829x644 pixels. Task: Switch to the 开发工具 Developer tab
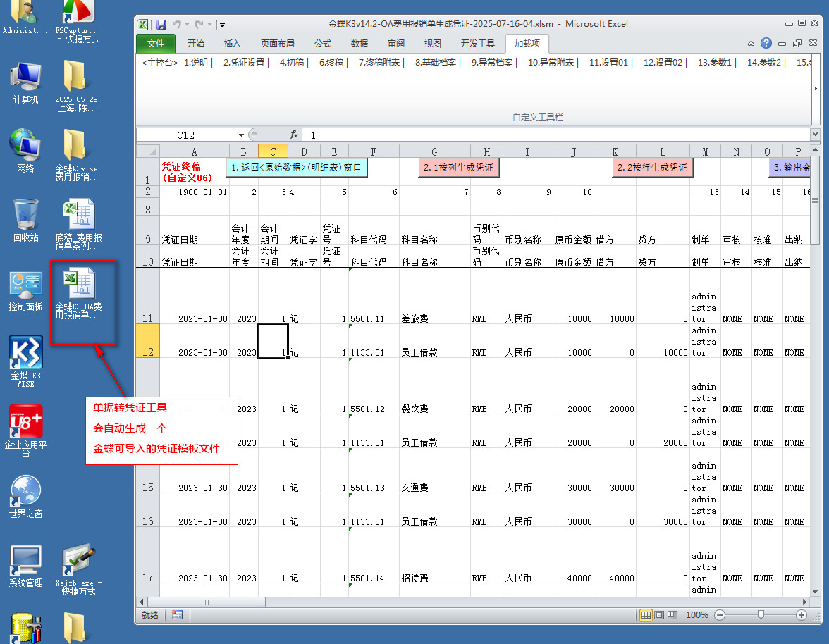point(477,43)
